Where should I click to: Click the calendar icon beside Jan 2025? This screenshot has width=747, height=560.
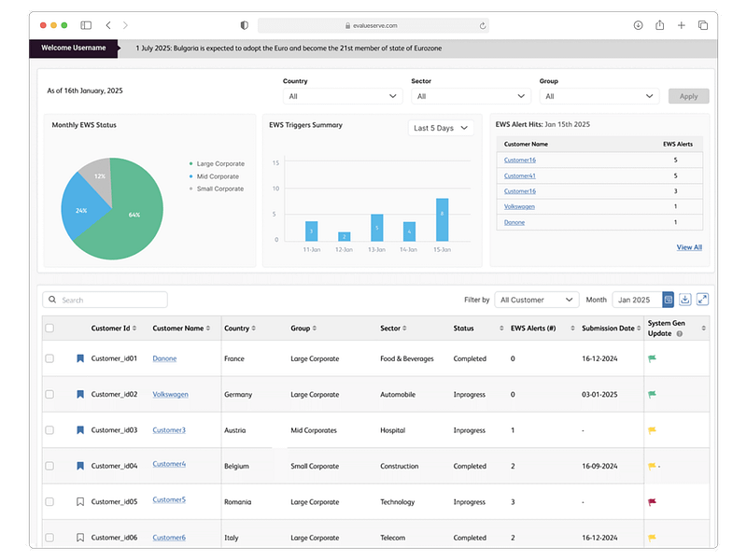click(669, 300)
